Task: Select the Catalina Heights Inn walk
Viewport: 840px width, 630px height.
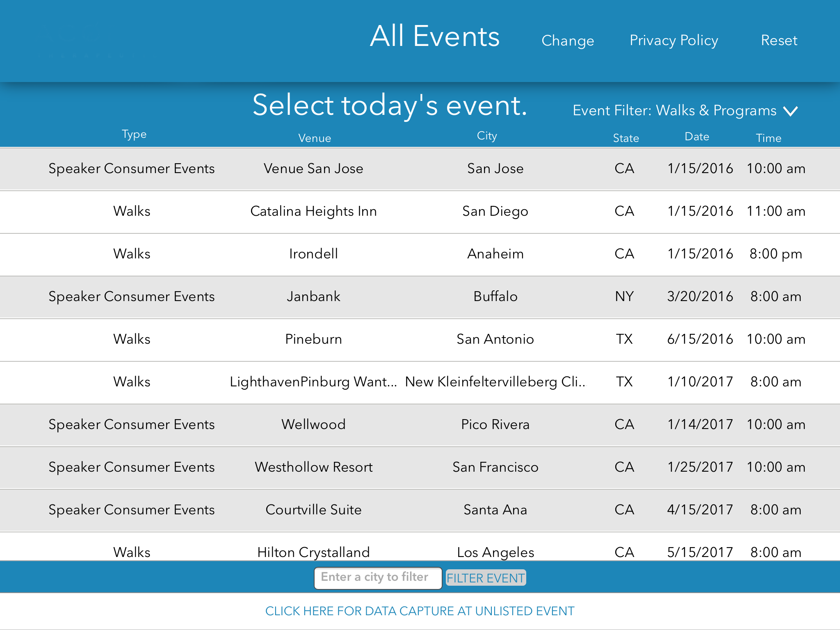Action: 420,211
